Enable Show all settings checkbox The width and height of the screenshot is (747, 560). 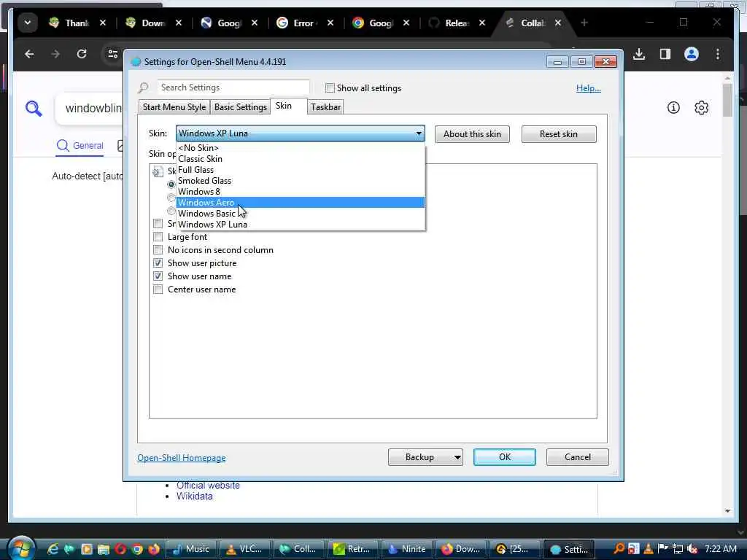pos(330,87)
